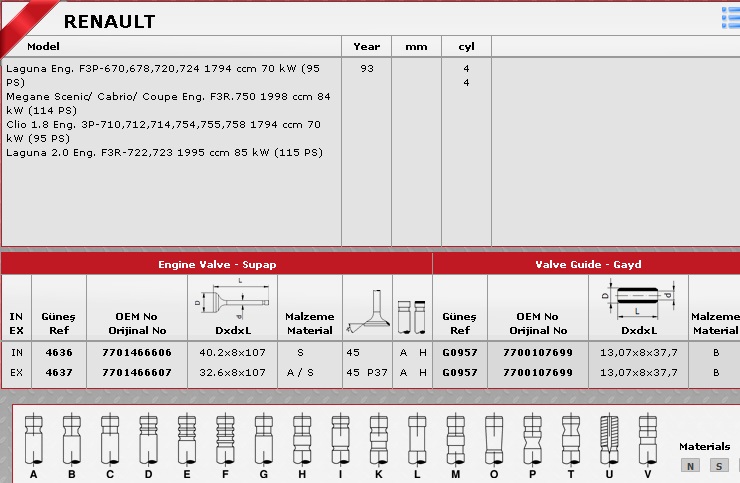Select valve stem type H diagram

301,439
